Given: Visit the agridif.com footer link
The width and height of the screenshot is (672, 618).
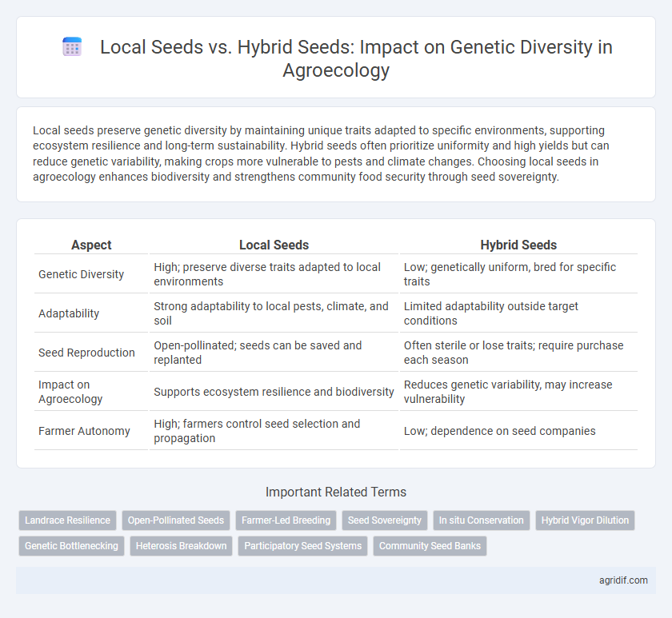Looking at the screenshot, I should pos(623,580).
